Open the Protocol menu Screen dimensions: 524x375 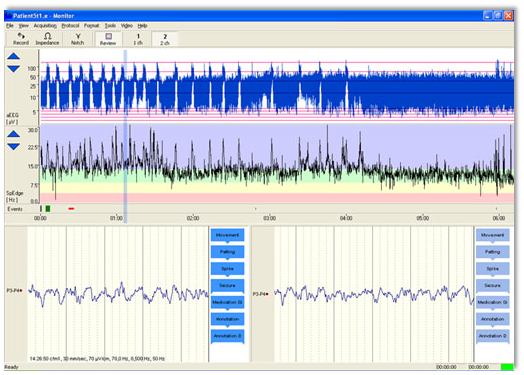click(x=70, y=25)
